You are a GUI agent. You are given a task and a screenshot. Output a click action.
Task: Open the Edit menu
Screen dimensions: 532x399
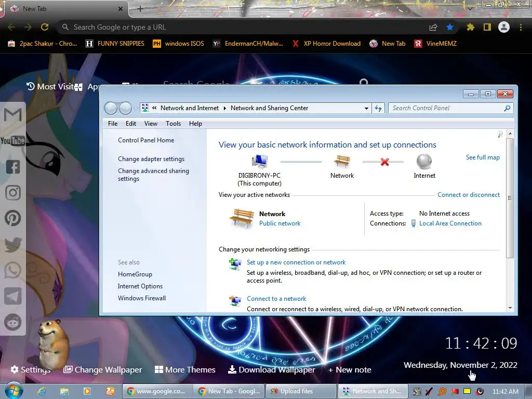tap(130, 124)
